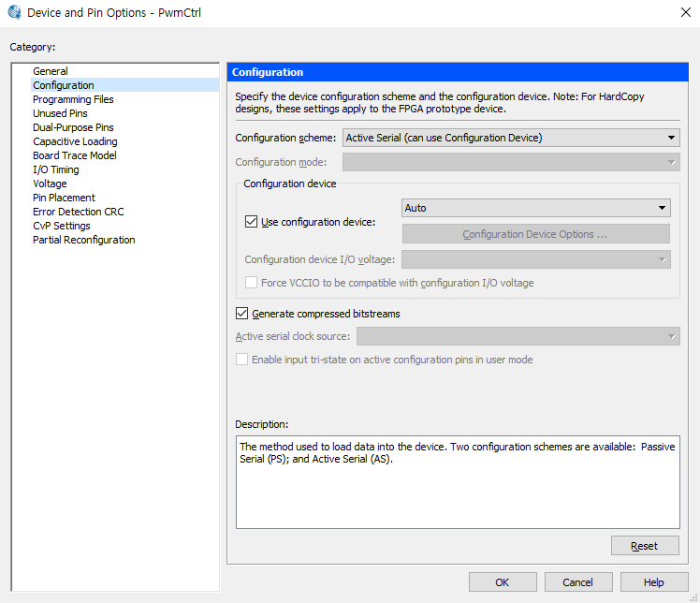Select Unused Pins in category list
The height and width of the screenshot is (603, 700).
60,113
